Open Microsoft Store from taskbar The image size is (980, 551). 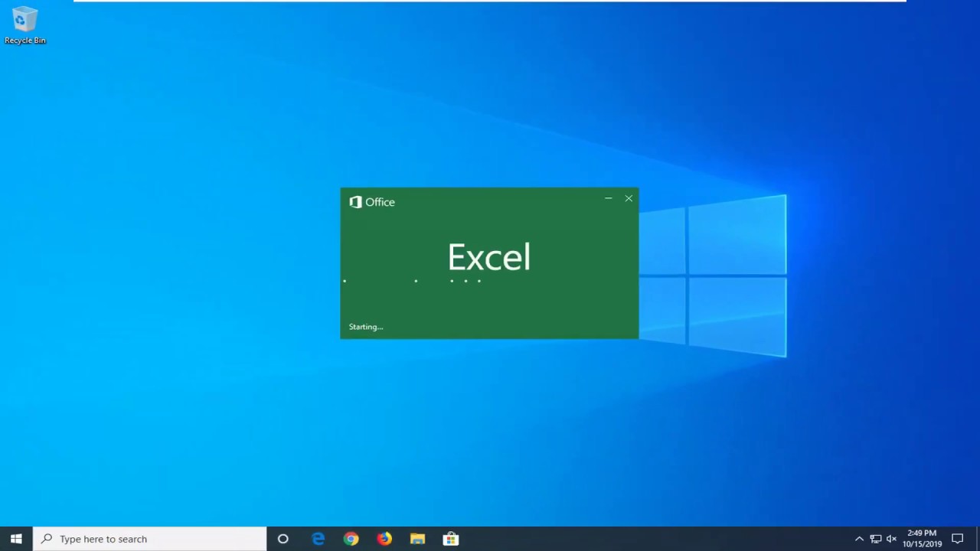pos(451,539)
